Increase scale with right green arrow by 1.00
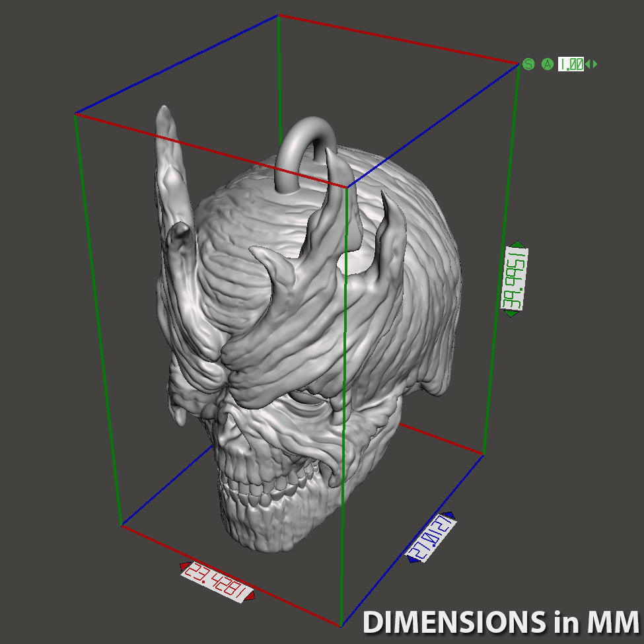 click(x=594, y=64)
